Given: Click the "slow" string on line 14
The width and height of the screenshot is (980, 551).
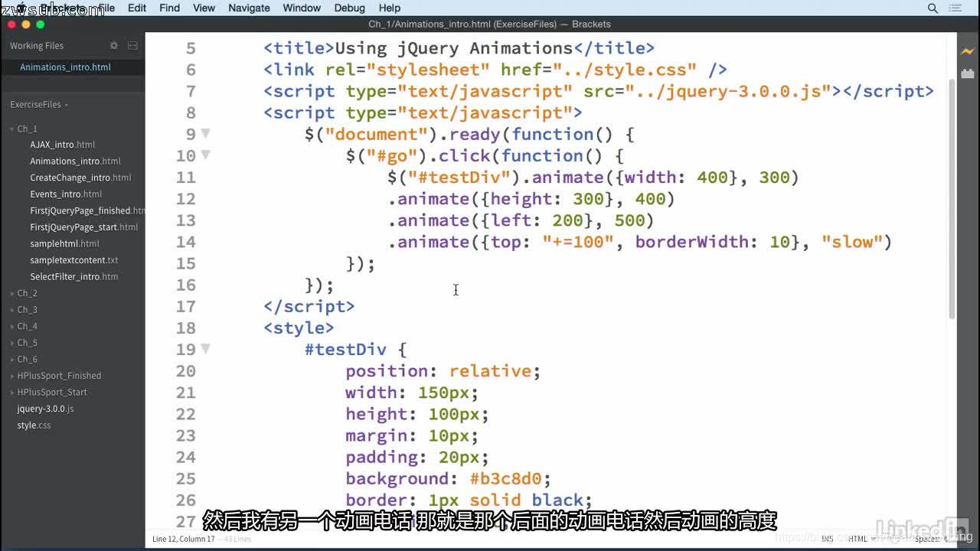Looking at the screenshot, I should [x=852, y=242].
